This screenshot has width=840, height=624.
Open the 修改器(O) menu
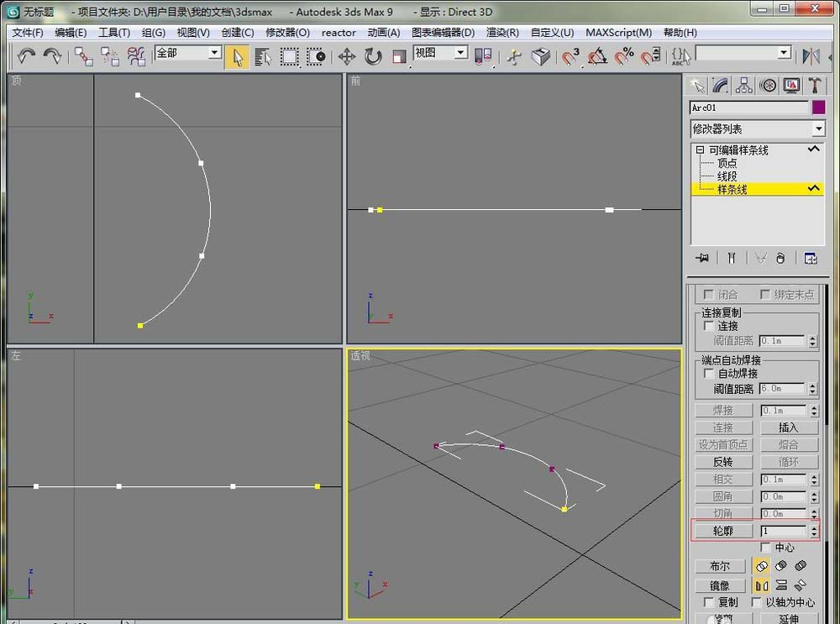coord(287,33)
